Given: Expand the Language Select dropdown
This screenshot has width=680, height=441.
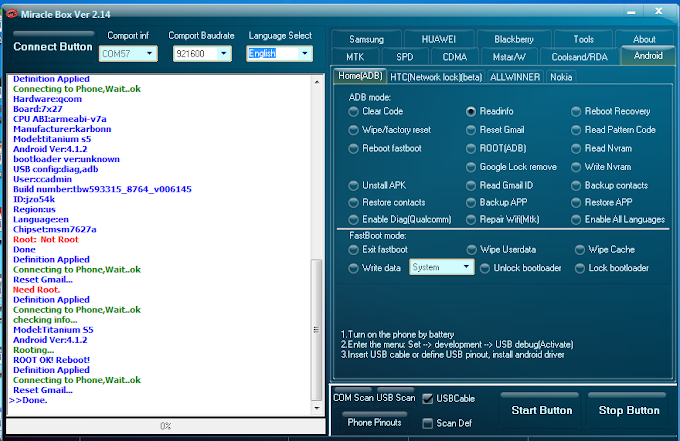Looking at the screenshot, I should [279, 54].
